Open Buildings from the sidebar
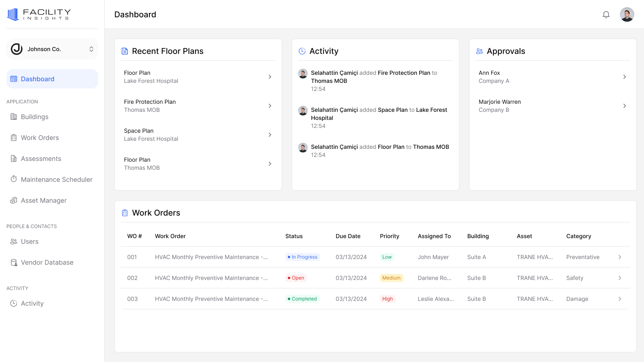This screenshot has width=644, height=362. (35, 117)
